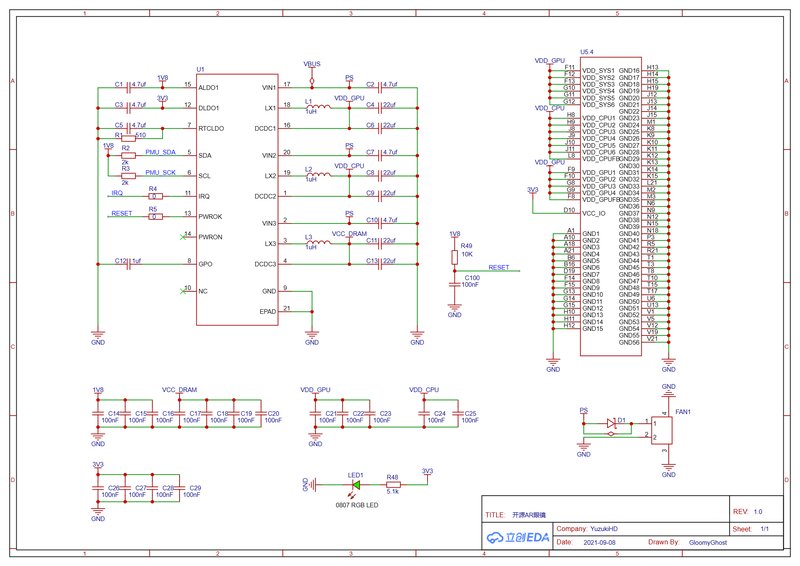This screenshot has width=800, height=566.
Task: Select the FAN1 connector body
Action: pyautogui.click(x=662, y=430)
